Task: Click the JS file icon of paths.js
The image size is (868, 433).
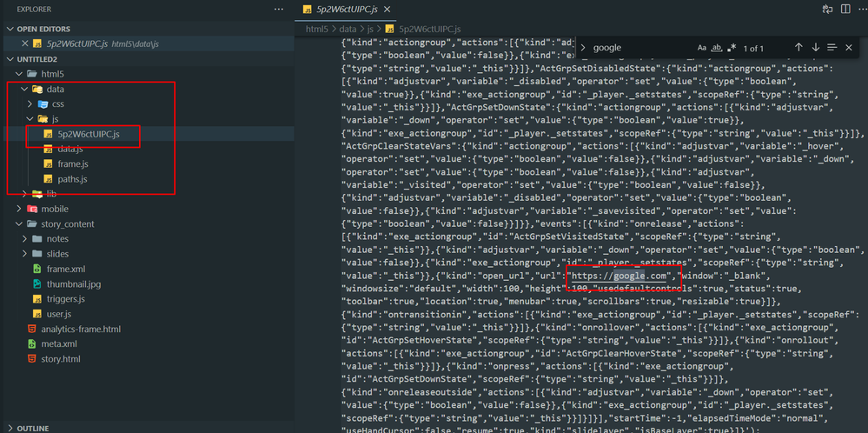Action: pos(48,179)
